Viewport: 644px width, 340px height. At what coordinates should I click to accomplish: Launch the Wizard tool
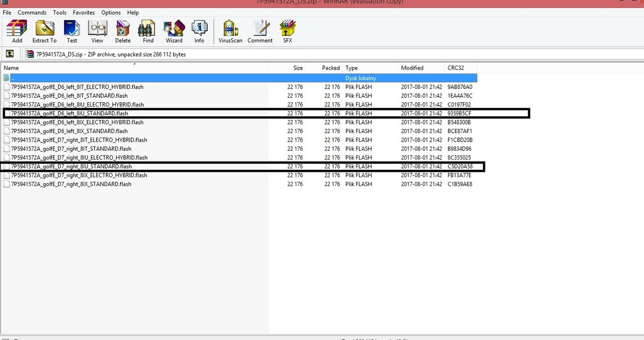(174, 32)
